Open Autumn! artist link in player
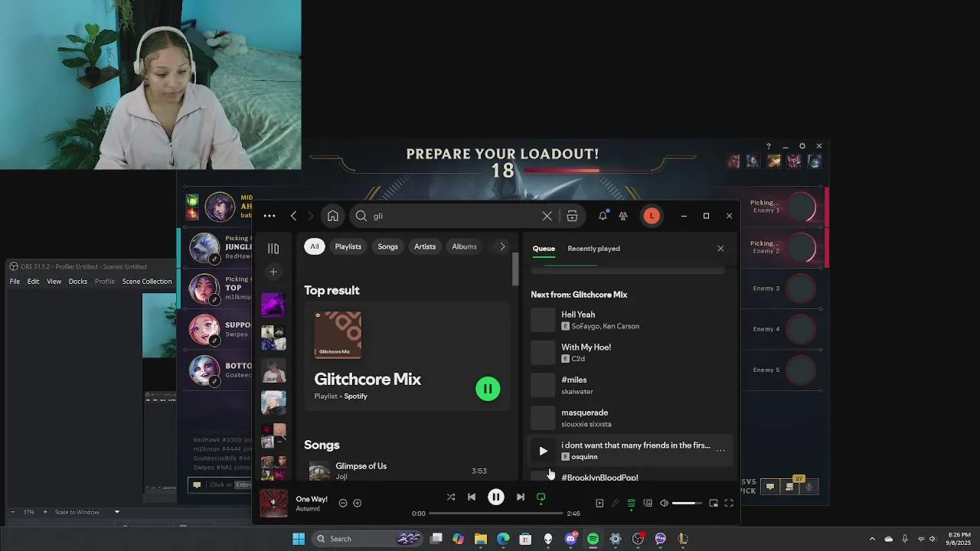Image resolution: width=980 pixels, height=551 pixels. [308, 509]
